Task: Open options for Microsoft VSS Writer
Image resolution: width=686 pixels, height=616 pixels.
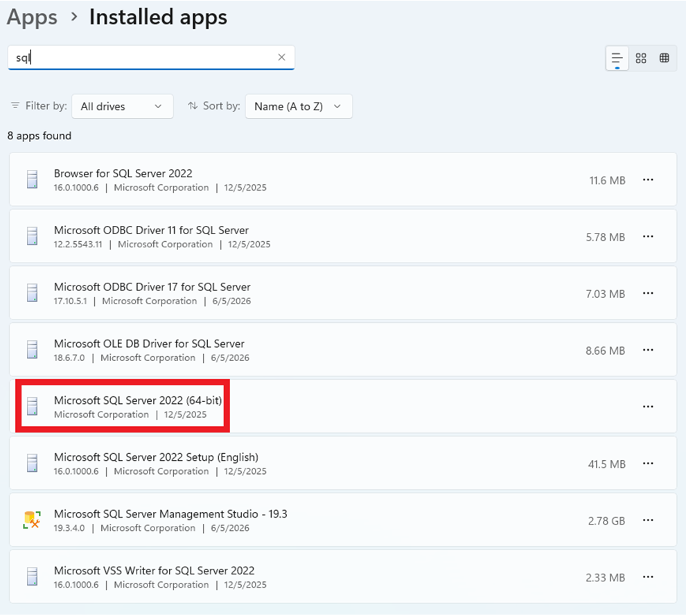Action: [x=648, y=577]
